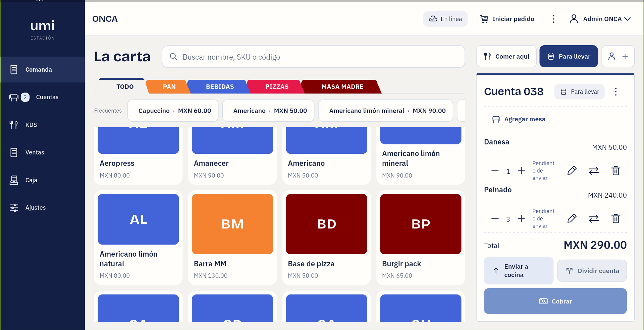Viewport: 644px width, 330px height.
Task: Add a customer with person plus button
Action: 618,56
